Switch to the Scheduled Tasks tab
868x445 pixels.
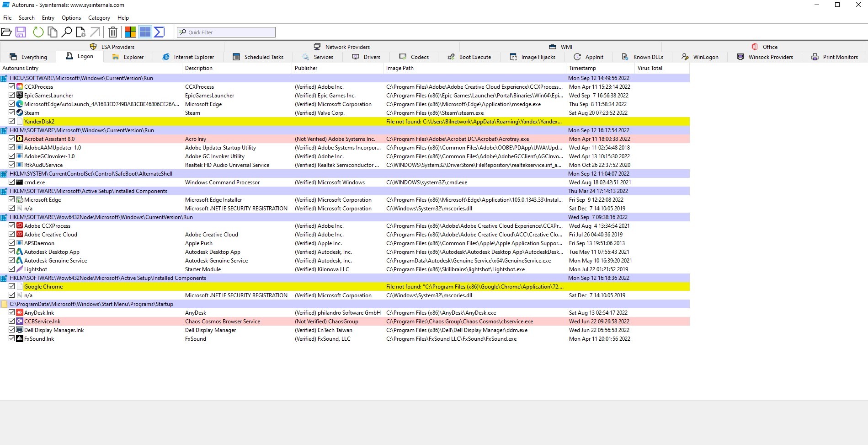(258, 57)
